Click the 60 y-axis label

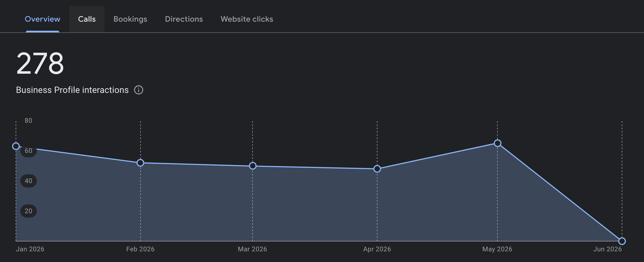tap(29, 151)
